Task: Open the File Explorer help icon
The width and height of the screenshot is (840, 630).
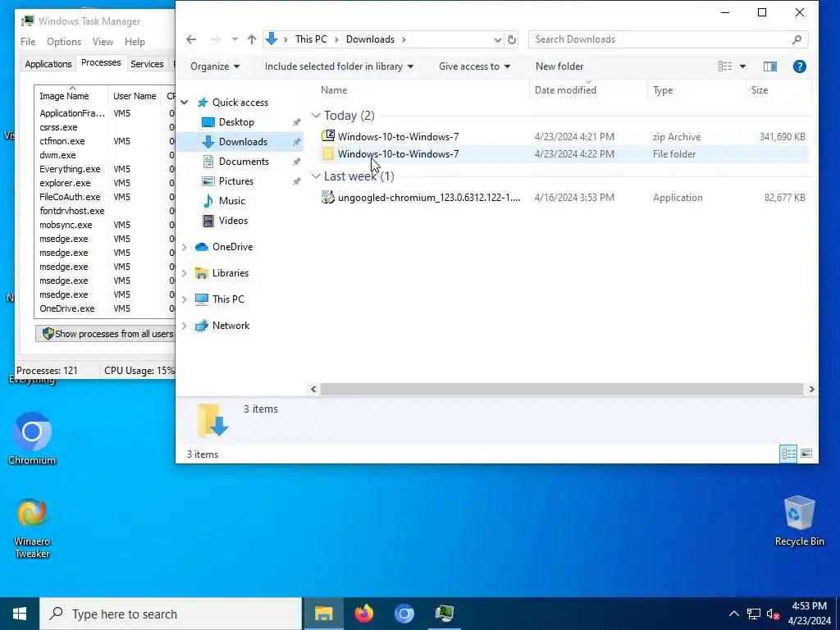Action: (x=799, y=66)
